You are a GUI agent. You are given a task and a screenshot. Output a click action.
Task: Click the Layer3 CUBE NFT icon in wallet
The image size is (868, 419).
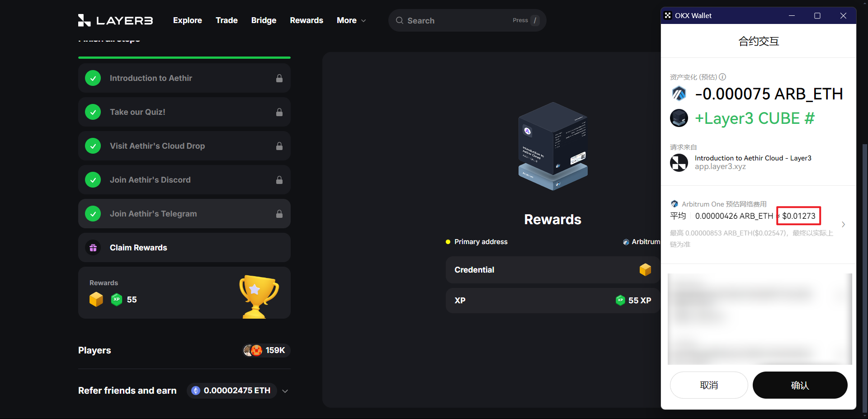click(679, 118)
